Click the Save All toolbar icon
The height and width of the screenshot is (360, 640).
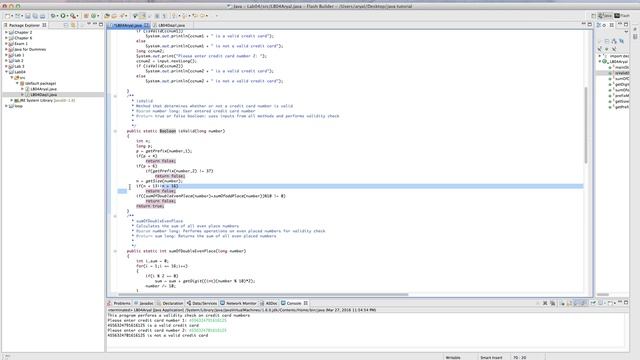(35, 16)
